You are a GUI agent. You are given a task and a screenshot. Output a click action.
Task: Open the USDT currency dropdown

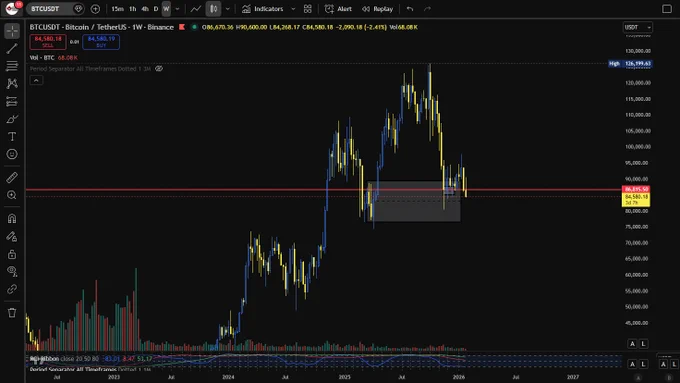point(637,27)
